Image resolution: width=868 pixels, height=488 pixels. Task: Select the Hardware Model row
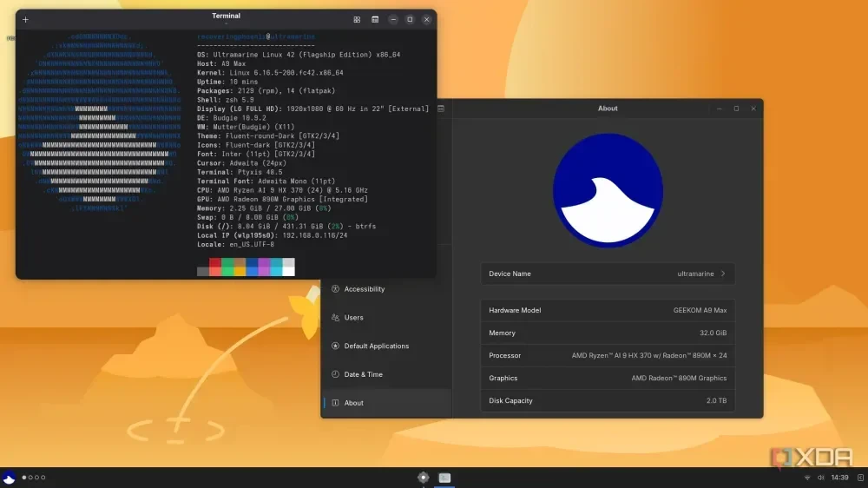608,310
